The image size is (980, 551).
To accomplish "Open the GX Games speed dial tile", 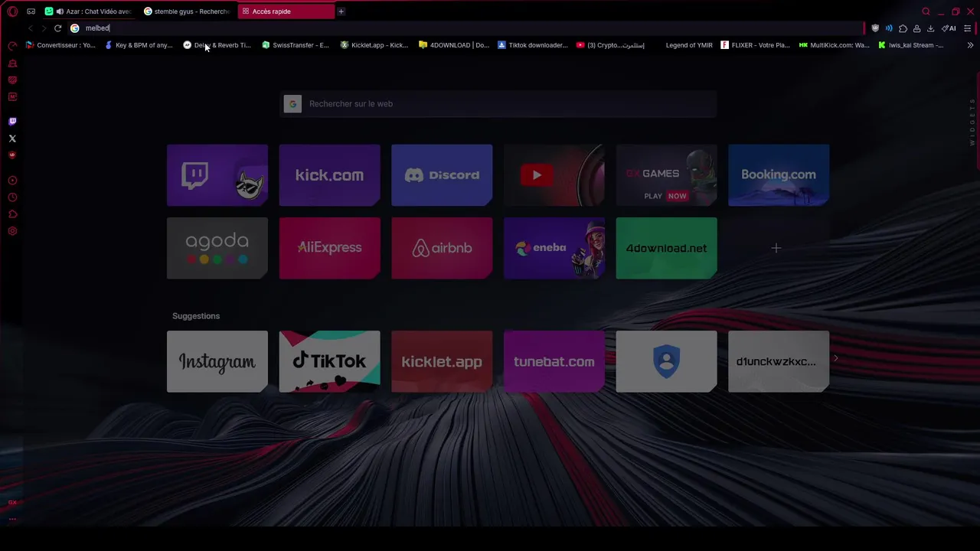I will (x=666, y=175).
